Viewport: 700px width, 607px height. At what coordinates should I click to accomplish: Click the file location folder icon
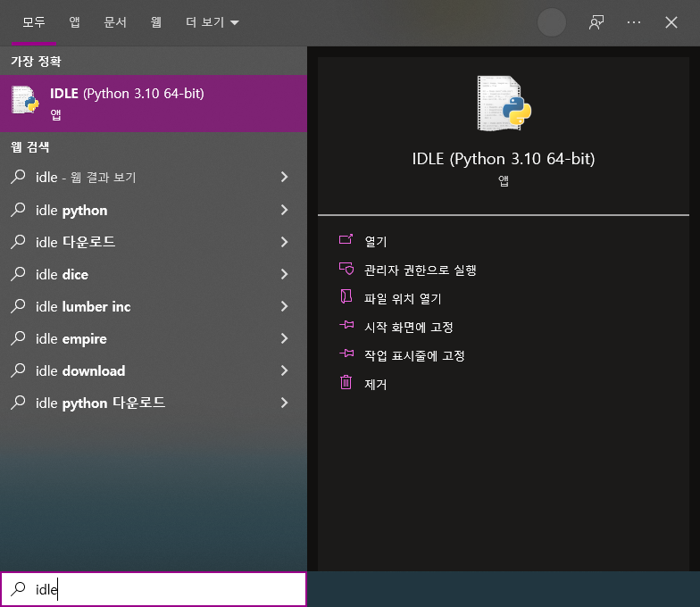[x=346, y=296]
